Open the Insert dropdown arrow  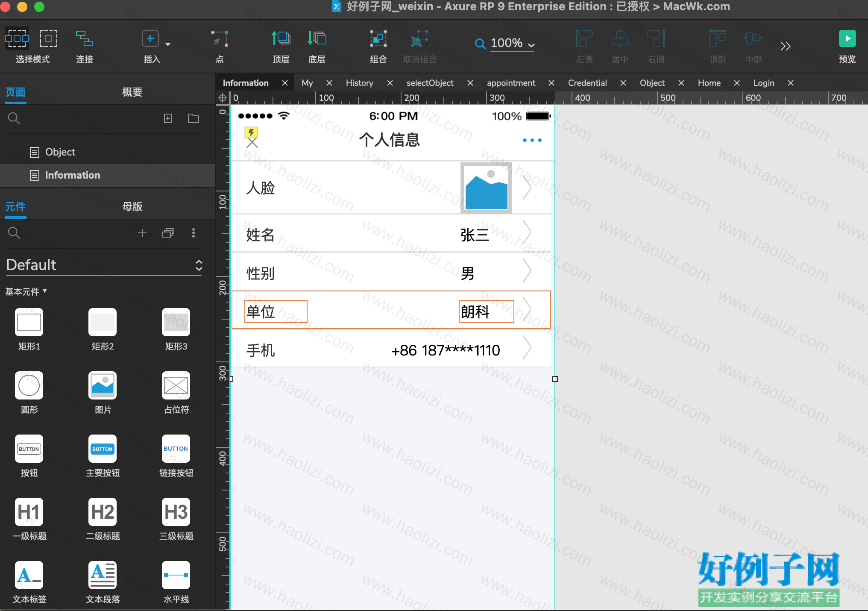pos(168,44)
